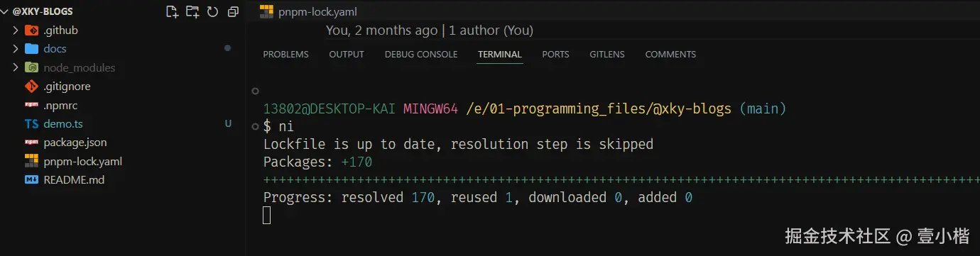
Task: Refresh the Explorer view
Action: pyautogui.click(x=212, y=11)
